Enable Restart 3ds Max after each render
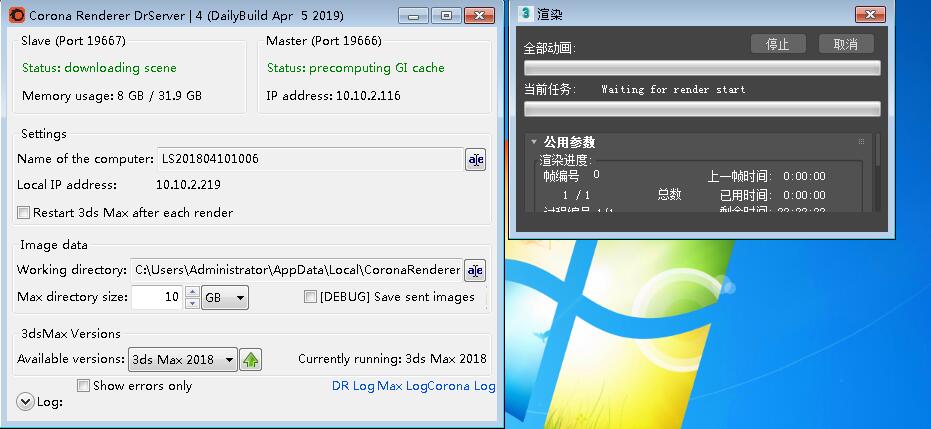 (x=23, y=212)
